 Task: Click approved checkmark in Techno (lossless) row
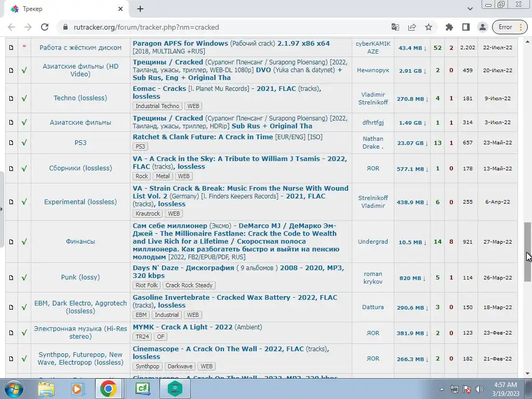click(x=24, y=98)
